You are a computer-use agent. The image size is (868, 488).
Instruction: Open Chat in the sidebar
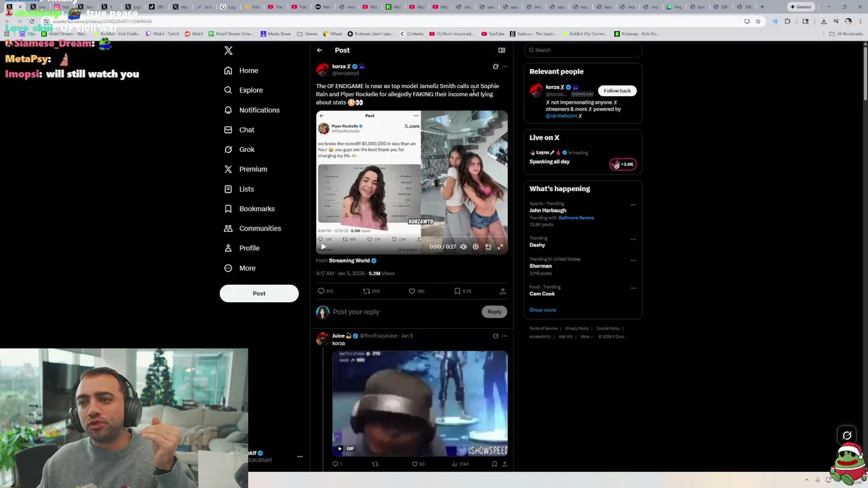coord(239,129)
